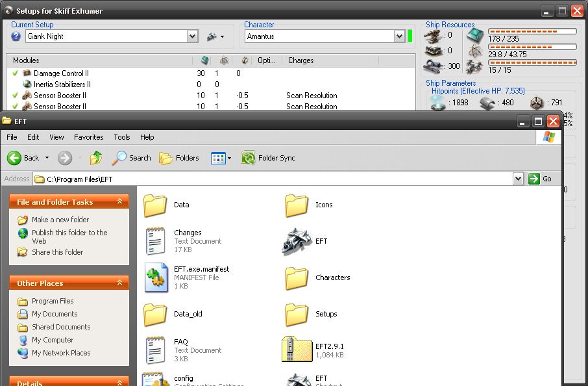Select the EFT2.9.1 zip archive
Screen dimensions: 588x386
click(313, 350)
